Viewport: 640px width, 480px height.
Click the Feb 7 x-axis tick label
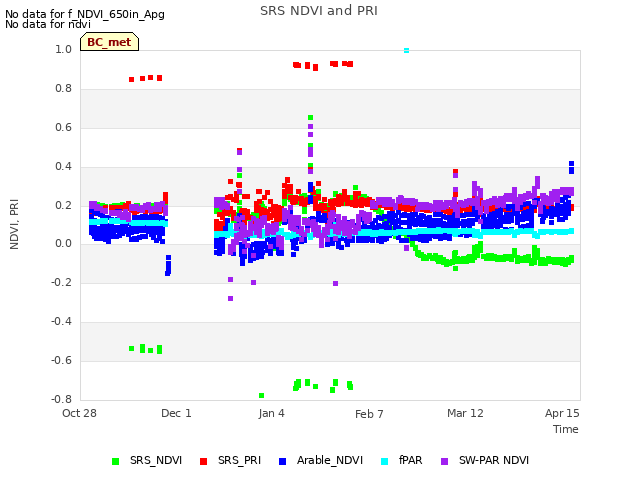(x=369, y=414)
